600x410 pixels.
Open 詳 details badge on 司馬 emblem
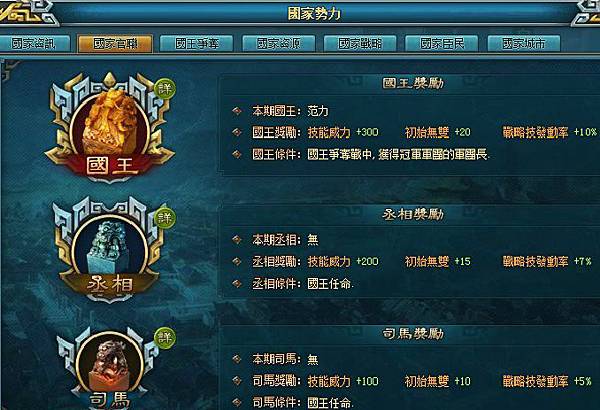point(165,337)
